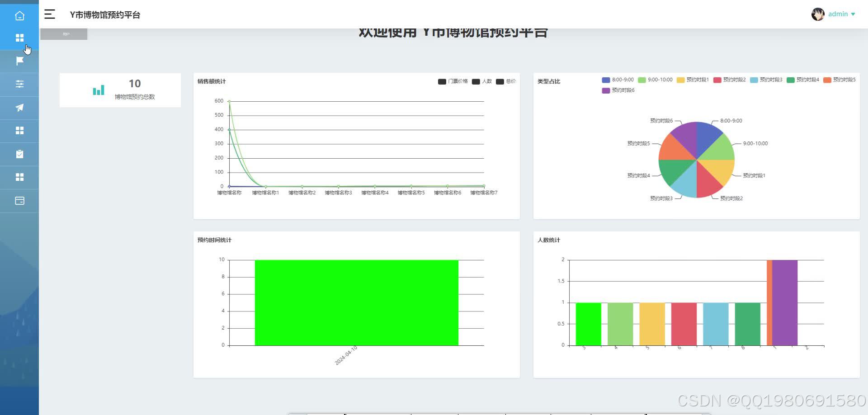Viewport: 868px width, 415px height.
Task: Toggle 预约时段2 in pie legend
Action: tap(730, 80)
